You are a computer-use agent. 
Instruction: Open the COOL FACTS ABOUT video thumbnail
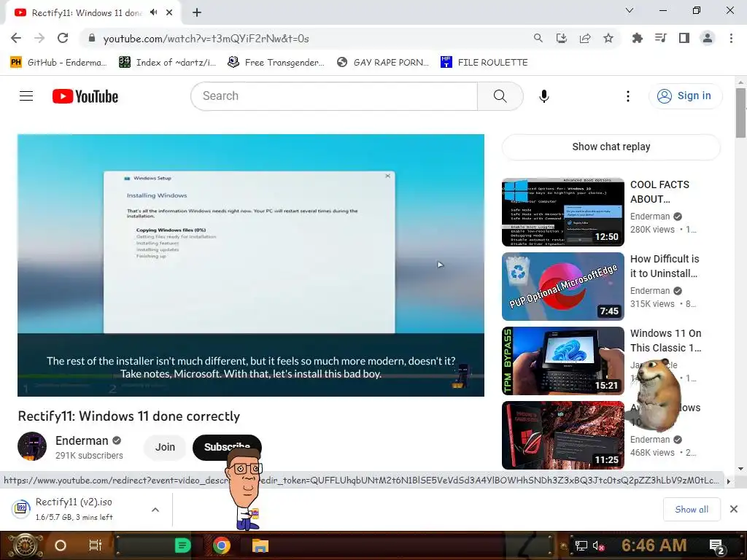(562, 212)
